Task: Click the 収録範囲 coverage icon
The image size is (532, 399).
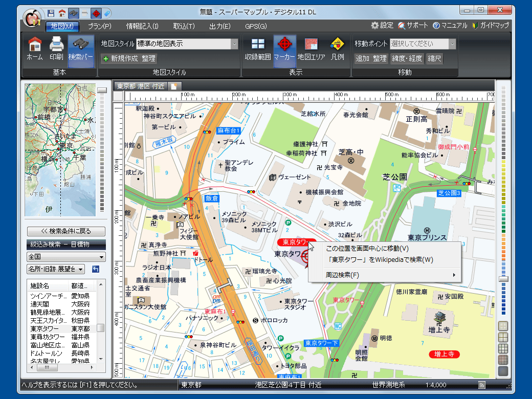Action: point(258,48)
